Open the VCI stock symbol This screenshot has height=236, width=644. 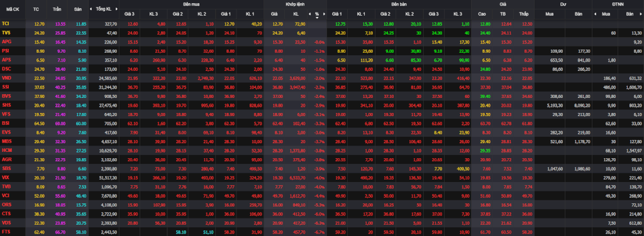pos(5,195)
